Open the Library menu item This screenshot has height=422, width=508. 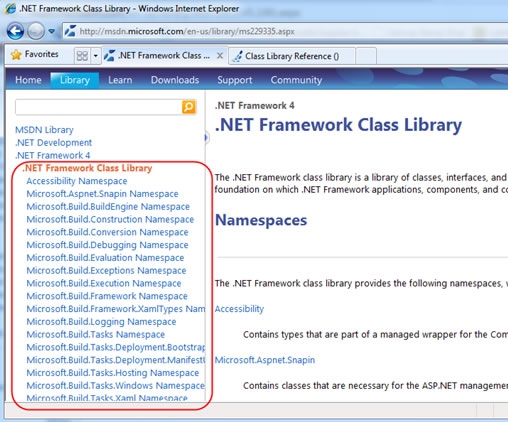coord(75,80)
